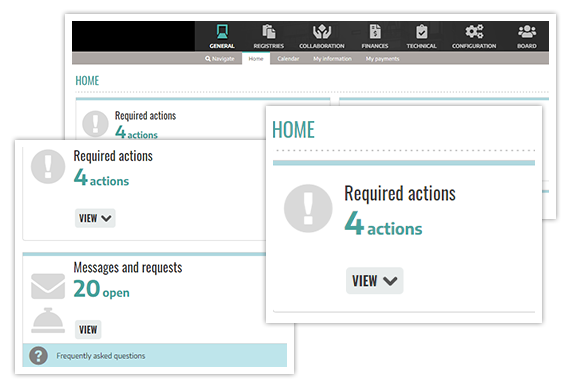
Task: Click exclamation icon in the right front card
Action: (x=308, y=208)
